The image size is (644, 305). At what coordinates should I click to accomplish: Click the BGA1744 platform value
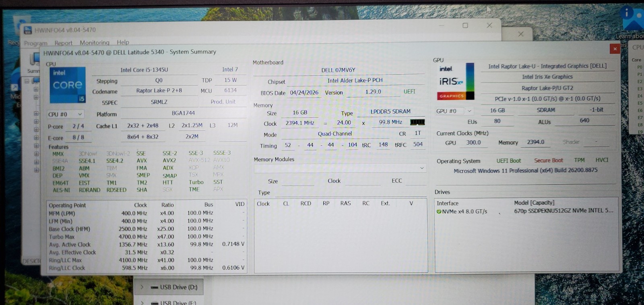[x=183, y=113]
